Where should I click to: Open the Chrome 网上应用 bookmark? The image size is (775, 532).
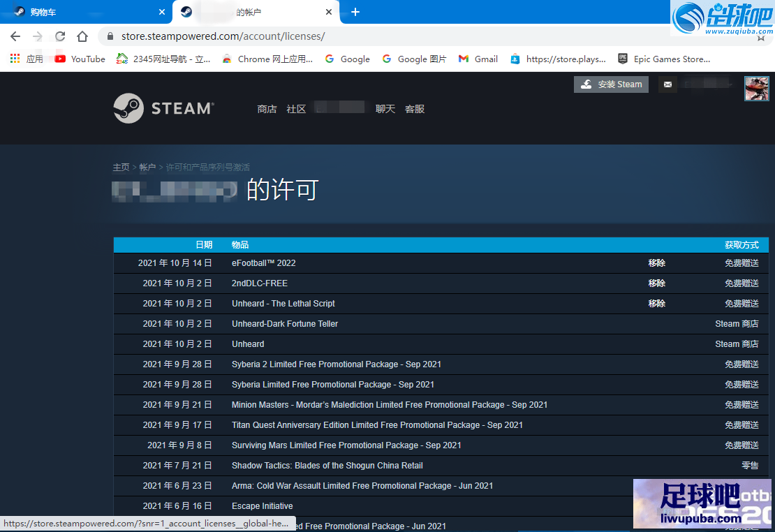coord(267,59)
